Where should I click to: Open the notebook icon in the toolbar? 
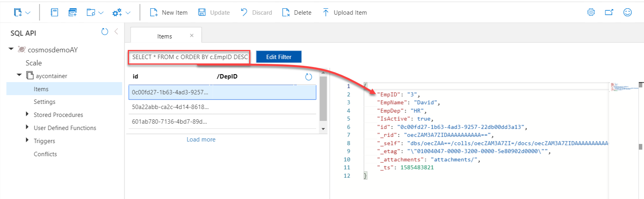pyautogui.click(x=54, y=13)
